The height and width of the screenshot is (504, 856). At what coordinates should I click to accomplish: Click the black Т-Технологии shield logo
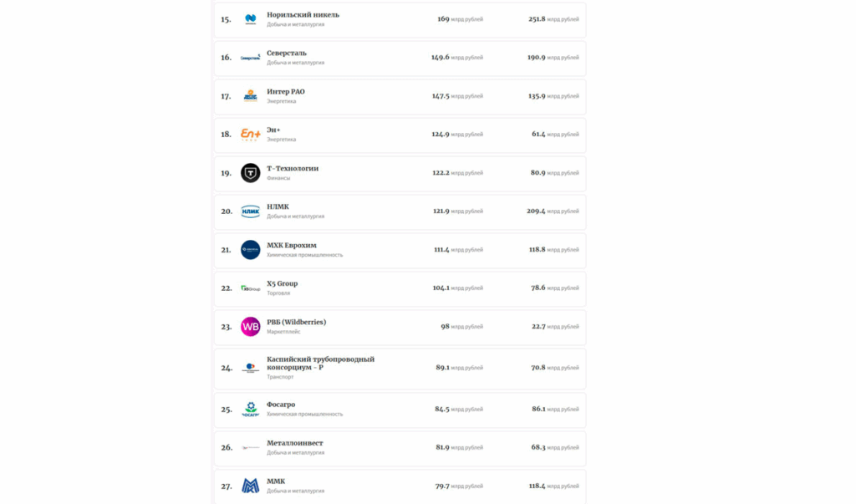pos(250,173)
